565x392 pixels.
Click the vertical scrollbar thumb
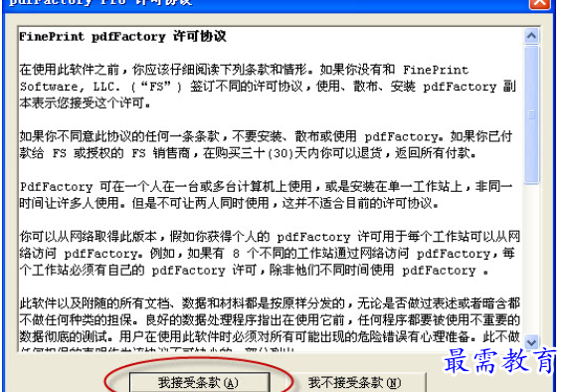tap(532, 114)
